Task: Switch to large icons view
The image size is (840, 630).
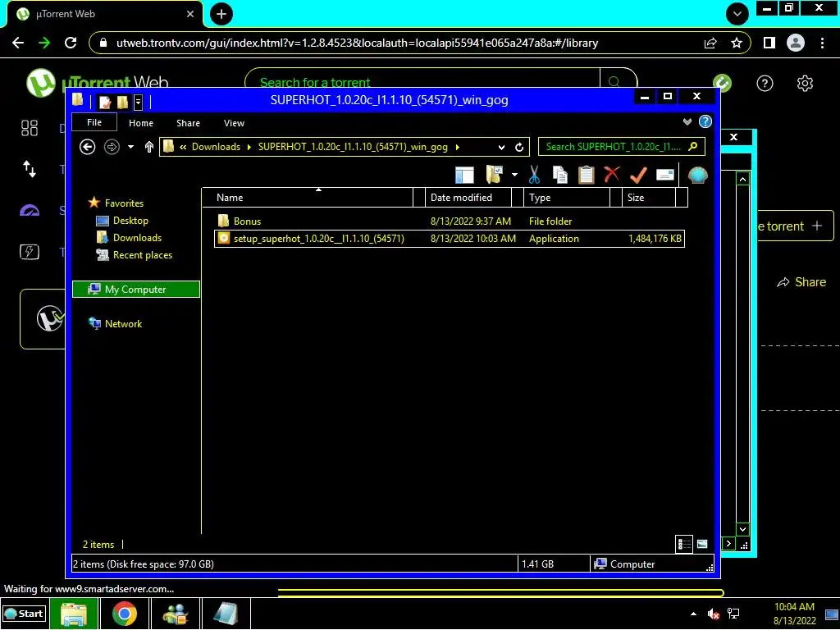Action: [x=702, y=545]
